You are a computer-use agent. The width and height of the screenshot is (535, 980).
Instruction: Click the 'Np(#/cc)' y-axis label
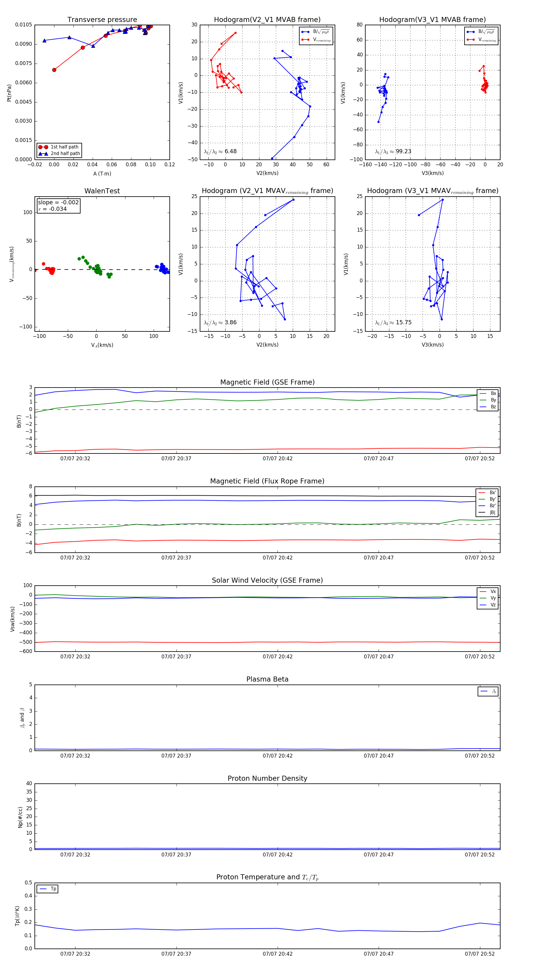[x=20, y=817]
